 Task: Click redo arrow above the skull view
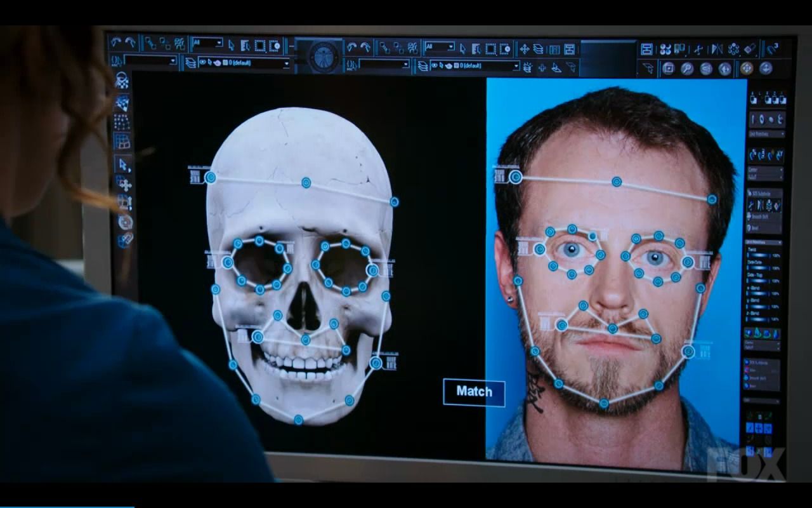(130, 42)
